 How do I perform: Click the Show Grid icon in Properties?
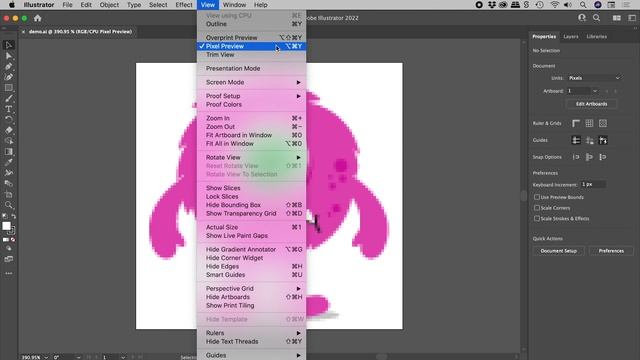click(589, 123)
